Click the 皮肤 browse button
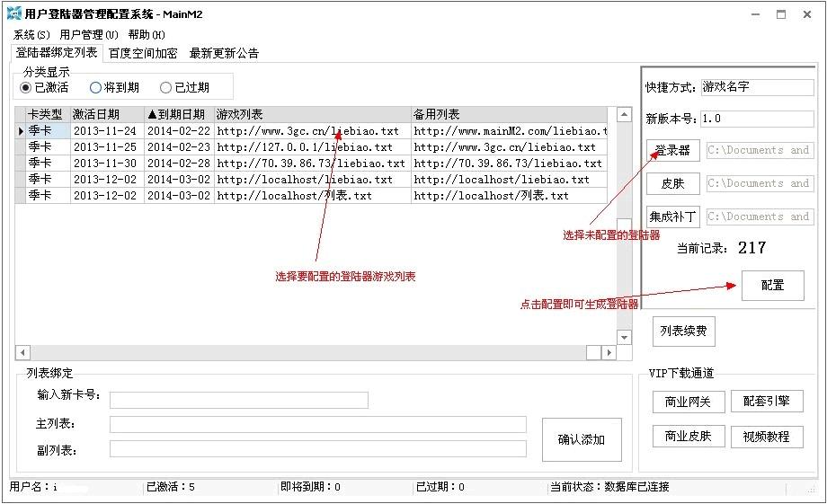827x504 pixels. (x=672, y=183)
